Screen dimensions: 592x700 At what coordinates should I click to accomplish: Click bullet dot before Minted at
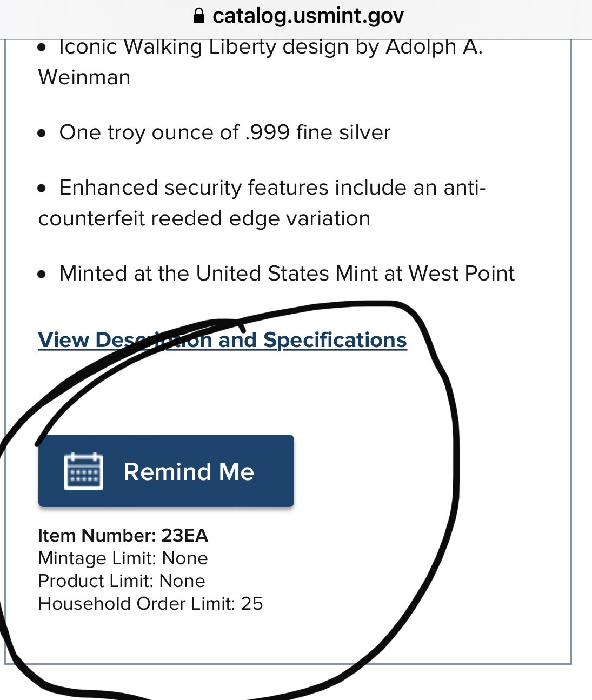42,275
